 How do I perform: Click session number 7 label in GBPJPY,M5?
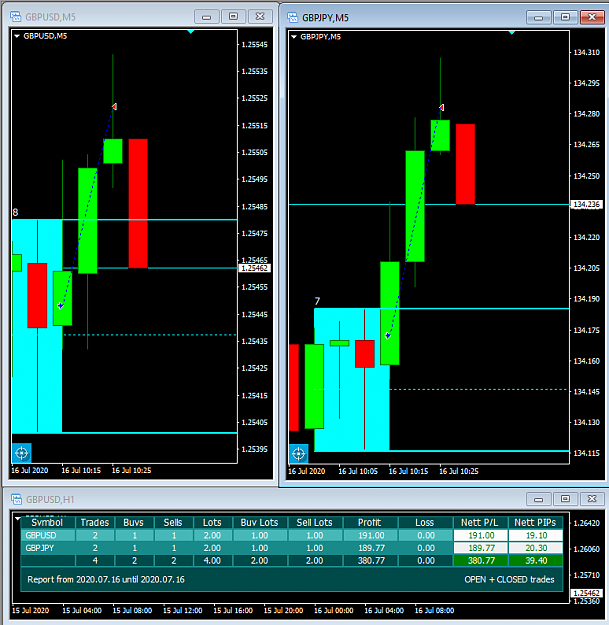pos(317,301)
